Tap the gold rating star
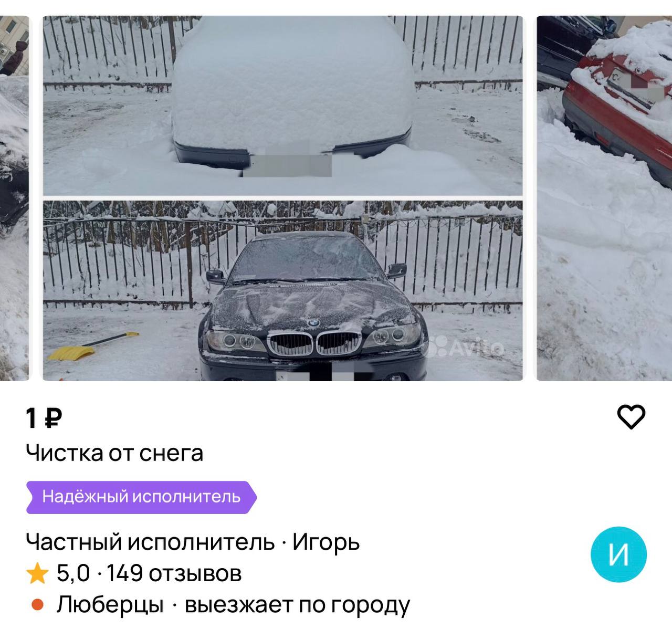 [x=37, y=573]
